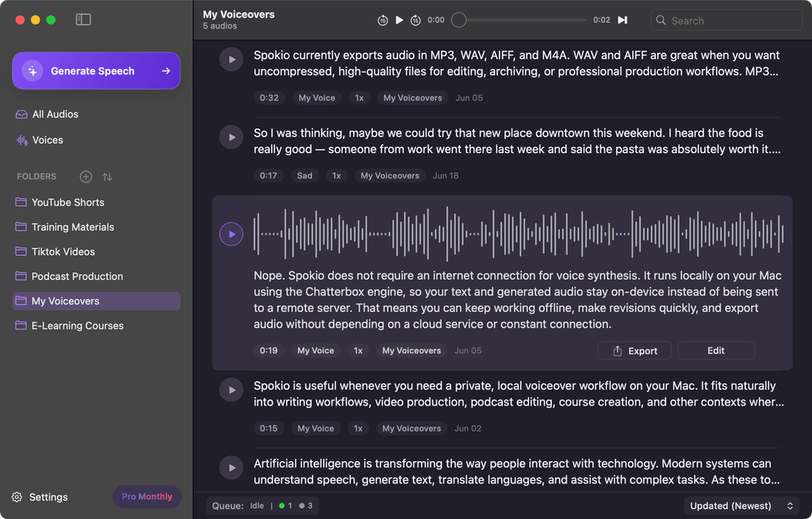Open All Audios in sidebar
The height and width of the screenshot is (519, 812).
pos(47,114)
